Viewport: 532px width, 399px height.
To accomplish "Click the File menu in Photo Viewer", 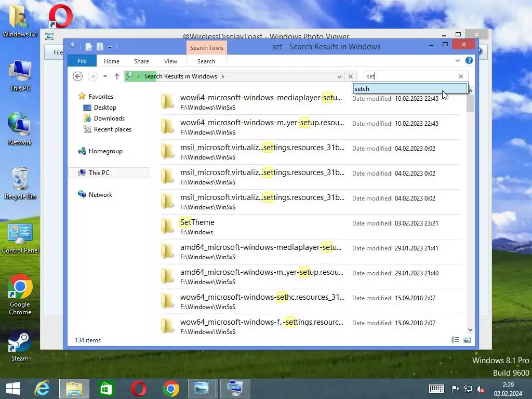I will tap(58, 52).
